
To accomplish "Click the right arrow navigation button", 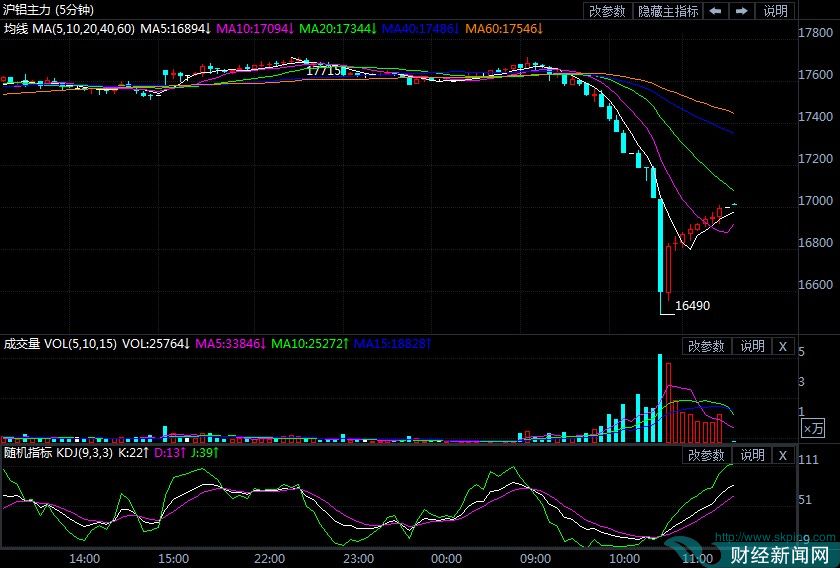I will pos(741,11).
